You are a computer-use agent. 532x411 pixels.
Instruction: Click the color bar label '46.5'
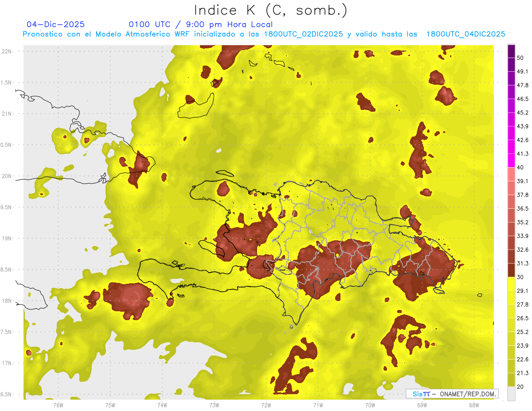coord(523,99)
